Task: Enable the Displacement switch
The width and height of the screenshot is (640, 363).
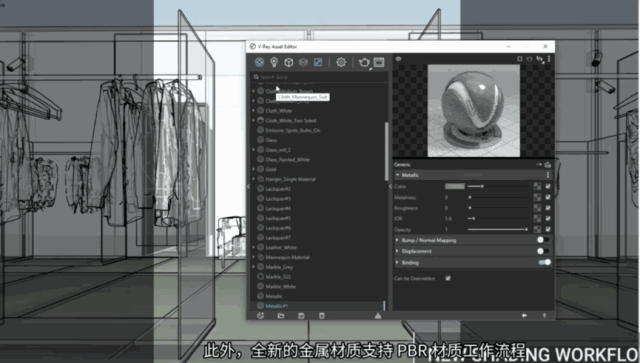Action: pyautogui.click(x=543, y=251)
